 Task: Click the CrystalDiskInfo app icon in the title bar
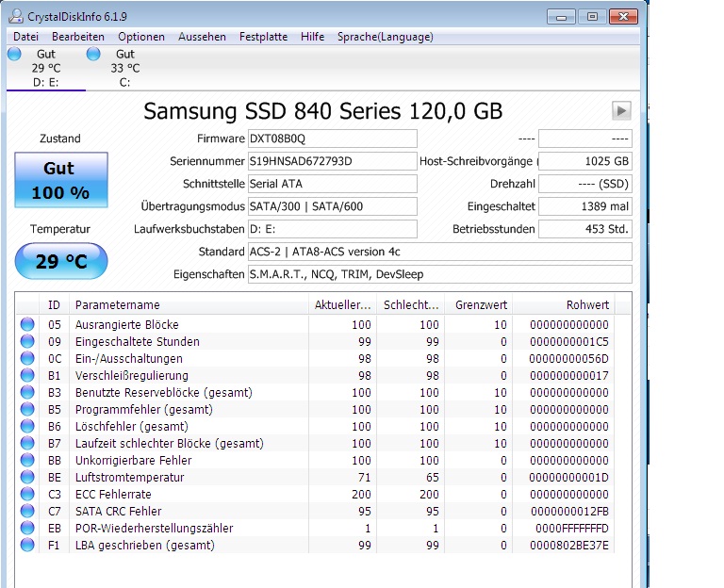16,16
